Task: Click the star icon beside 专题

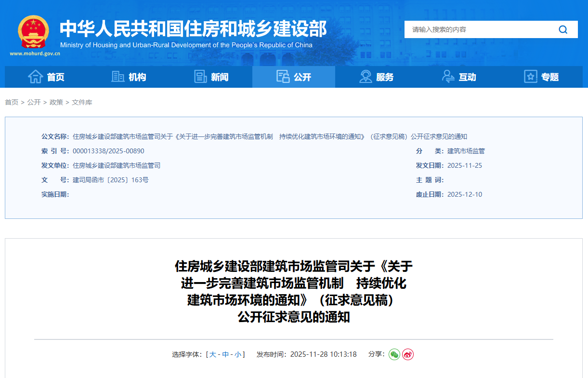Action: click(x=530, y=76)
